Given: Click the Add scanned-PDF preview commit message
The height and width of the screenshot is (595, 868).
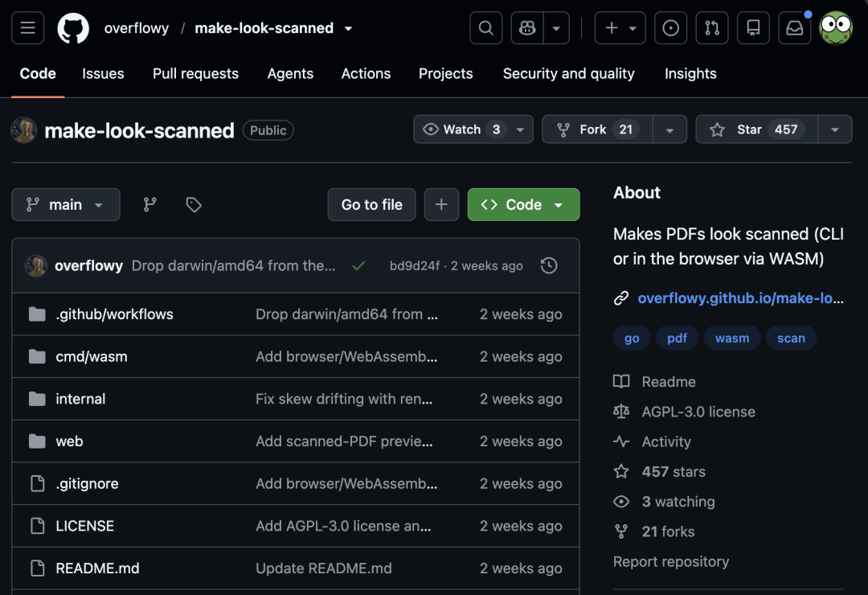Looking at the screenshot, I should 344,441.
